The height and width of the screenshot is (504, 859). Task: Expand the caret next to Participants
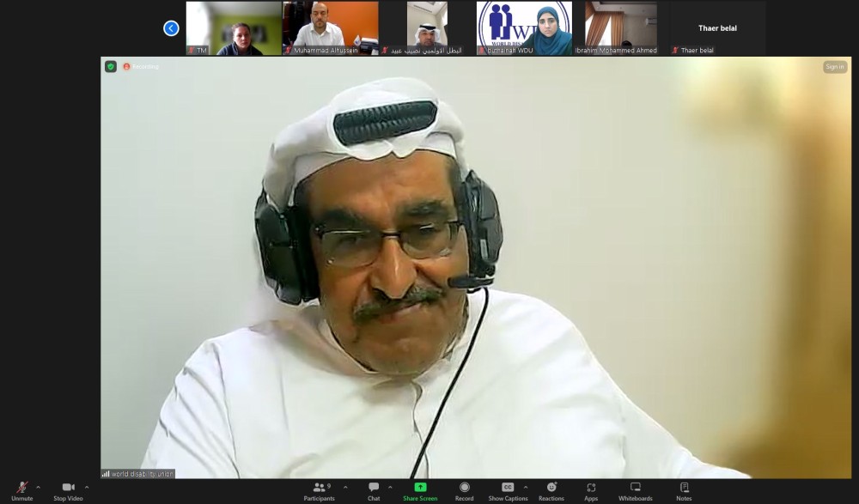pos(345,487)
